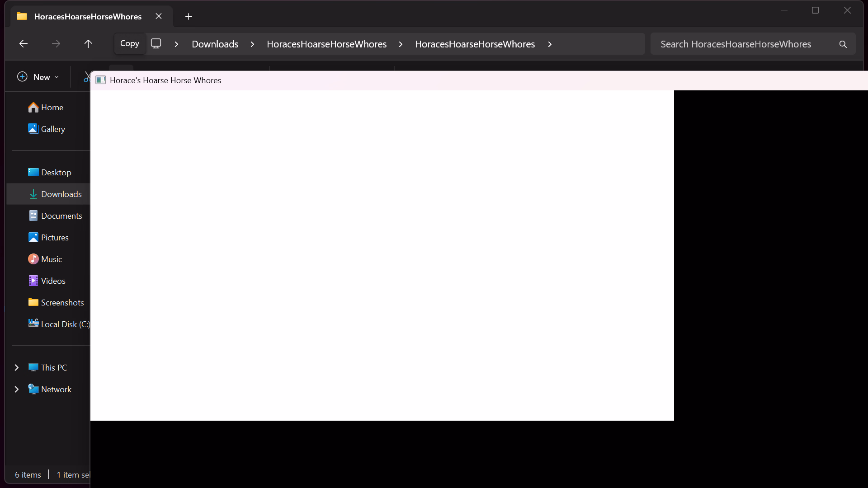The width and height of the screenshot is (868, 488).
Task: Select the Music folder icon
Action: tap(33, 259)
